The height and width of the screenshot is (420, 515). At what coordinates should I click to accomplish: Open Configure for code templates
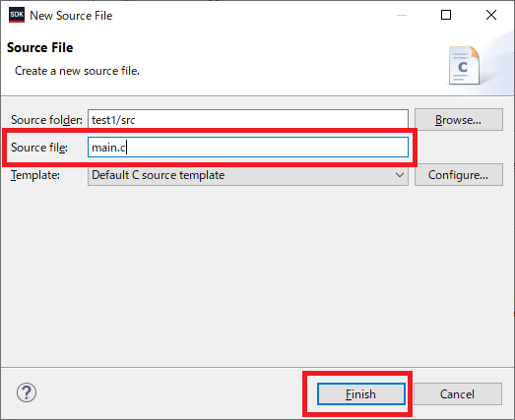click(459, 175)
